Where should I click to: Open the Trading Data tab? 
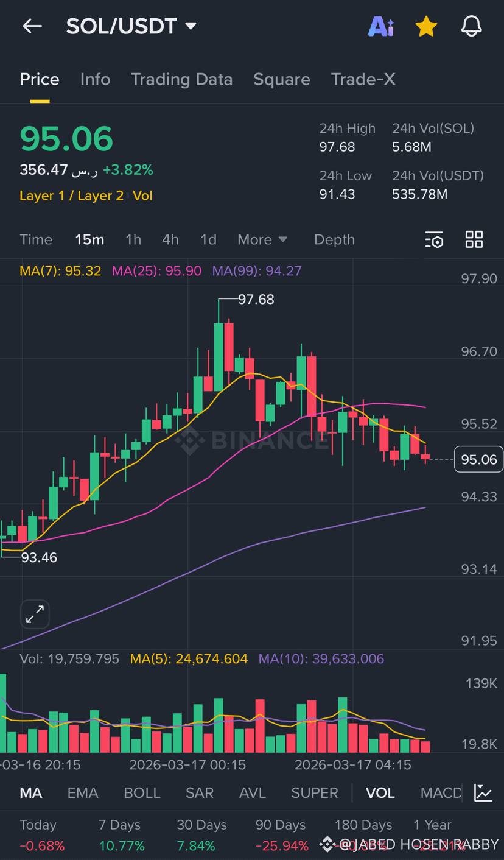181,79
